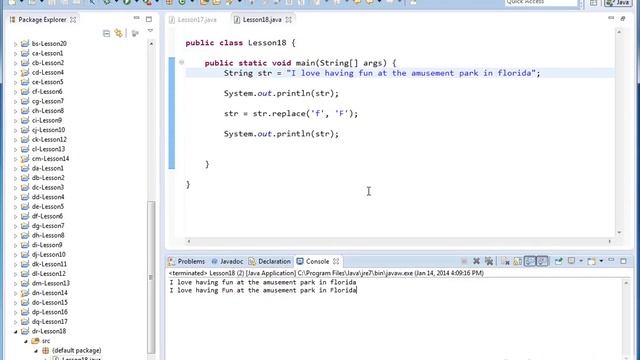Select the ci-Lesson9 project

tap(47, 120)
